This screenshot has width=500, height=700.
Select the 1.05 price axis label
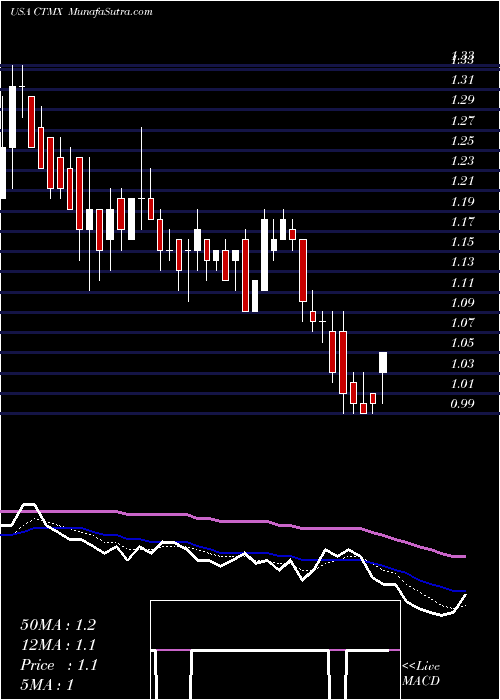click(x=462, y=344)
